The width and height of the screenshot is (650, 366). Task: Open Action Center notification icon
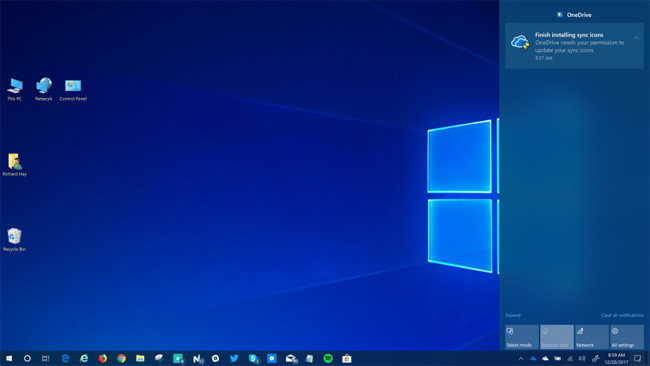(638, 359)
